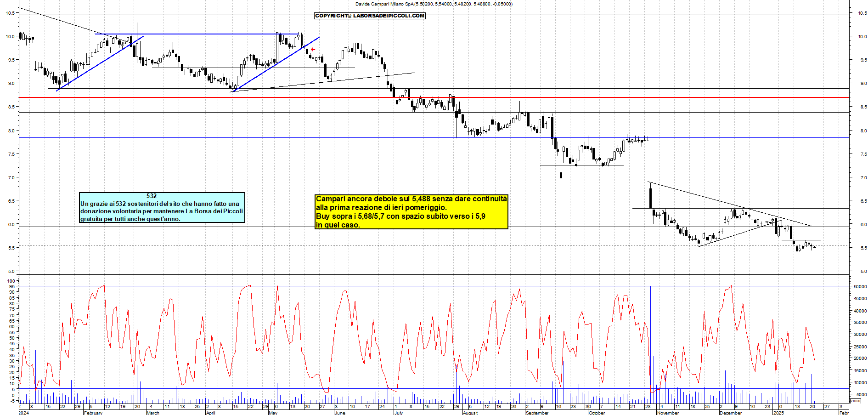Select the dashed horizontal line near 5.5
This screenshot has height=415, width=868.
[x=434, y=245]
